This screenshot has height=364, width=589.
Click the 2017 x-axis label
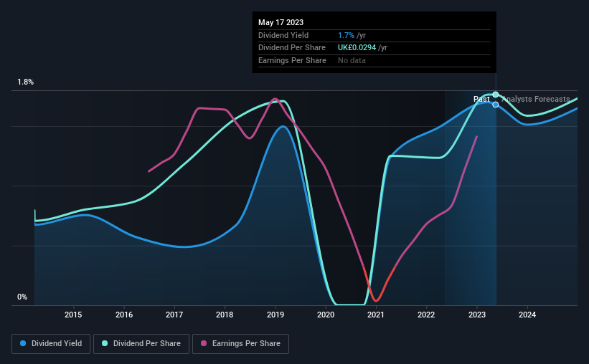174,315
